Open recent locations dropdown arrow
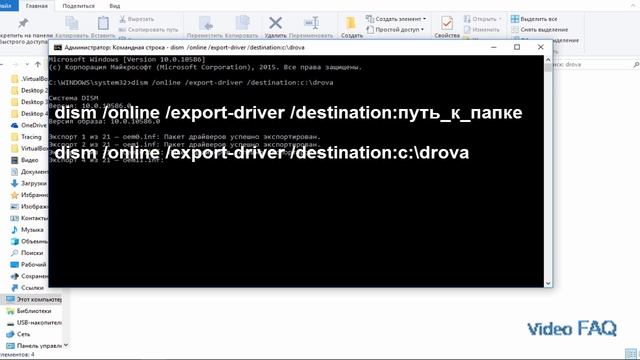 (x=27, y=64)
